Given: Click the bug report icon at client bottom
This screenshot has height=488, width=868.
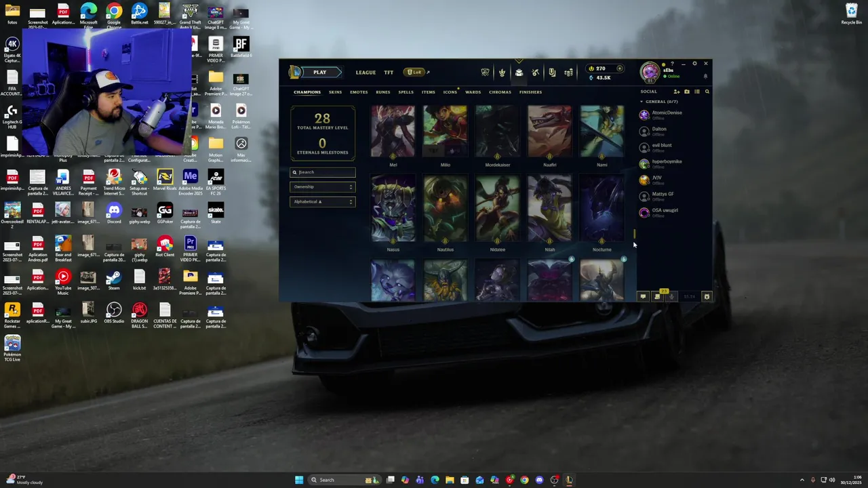Looking at the screenshot, I should tap(707, 296).
